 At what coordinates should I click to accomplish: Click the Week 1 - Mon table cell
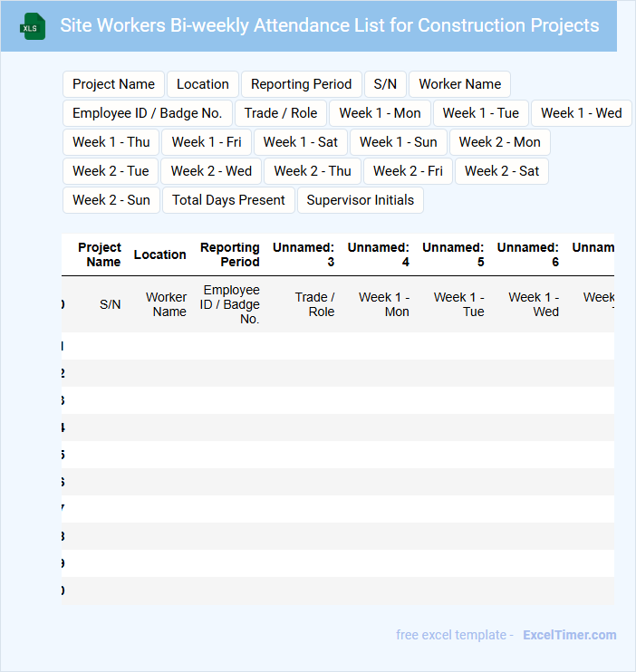click(384, 304)
